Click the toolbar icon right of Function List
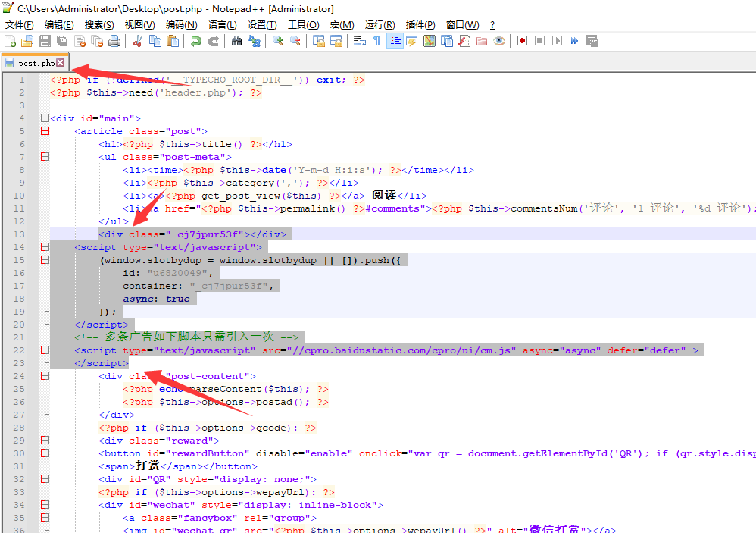 pyautogui.click(x=464, y=41)
